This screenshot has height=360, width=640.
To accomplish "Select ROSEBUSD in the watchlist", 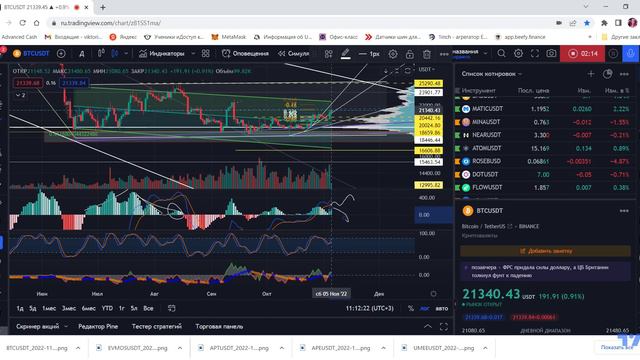I will click(544, 161).
